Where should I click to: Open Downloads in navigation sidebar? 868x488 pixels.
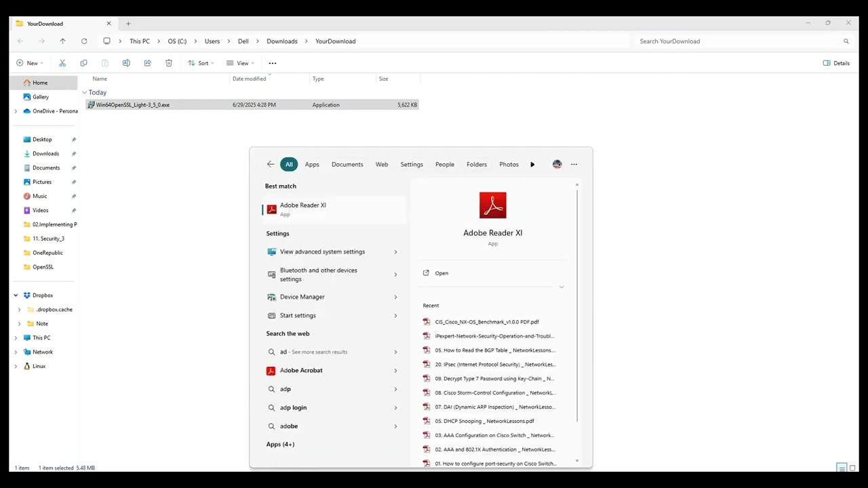45,154
